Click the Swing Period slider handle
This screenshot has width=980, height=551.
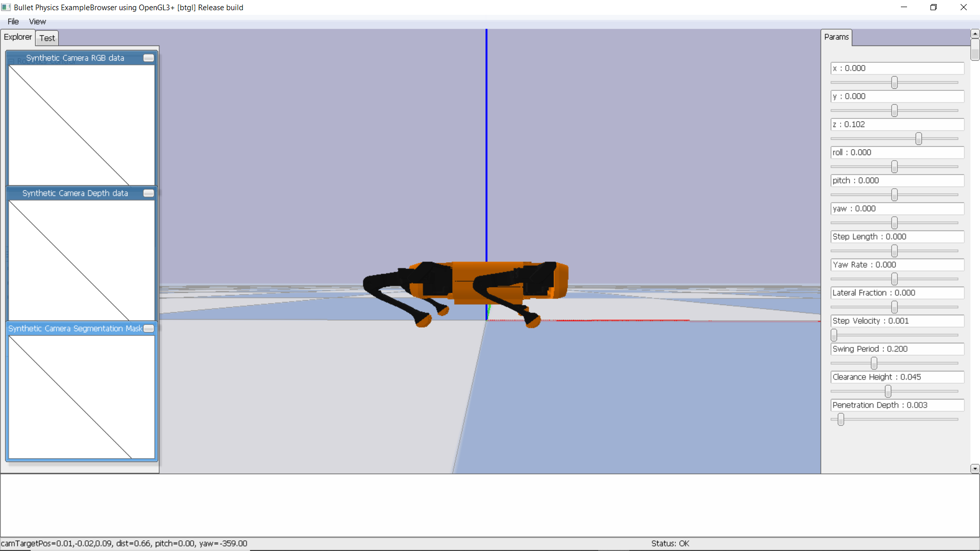[x=874, y=363]
